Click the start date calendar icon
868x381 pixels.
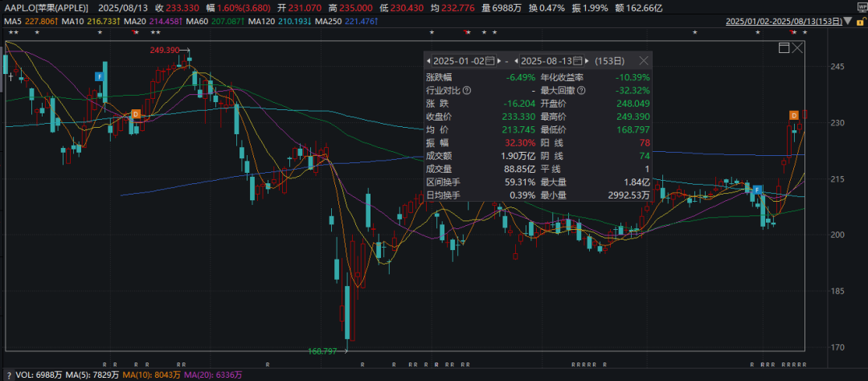[490, 60]
